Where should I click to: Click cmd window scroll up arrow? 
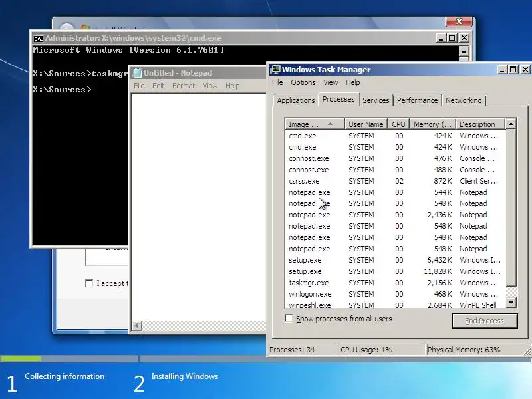point(464,51)
